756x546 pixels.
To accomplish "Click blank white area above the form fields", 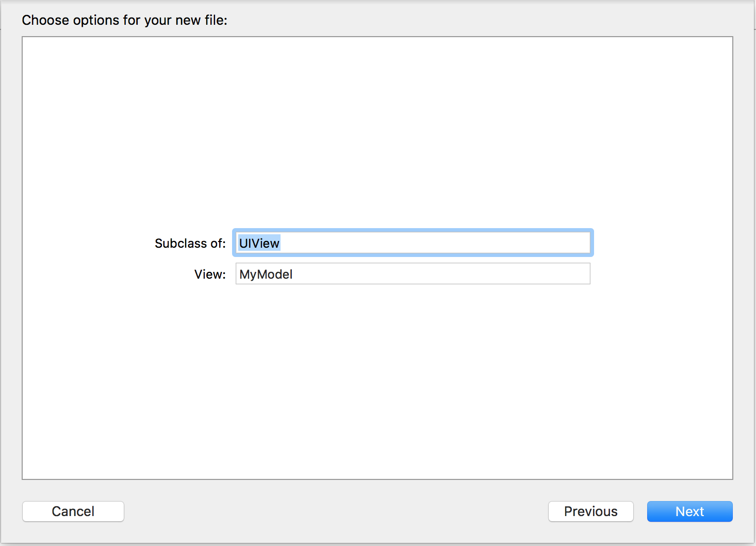I will [376, 129].
